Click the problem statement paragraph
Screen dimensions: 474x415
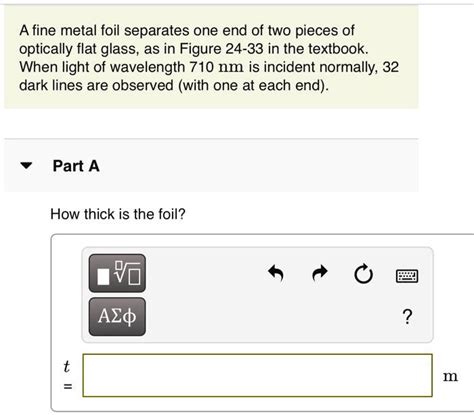click(x=209, y=58)
